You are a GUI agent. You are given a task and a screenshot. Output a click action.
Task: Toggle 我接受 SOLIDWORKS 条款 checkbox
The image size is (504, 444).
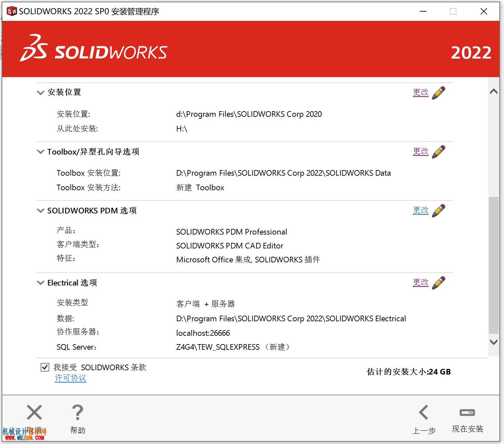tap(45, 367)
